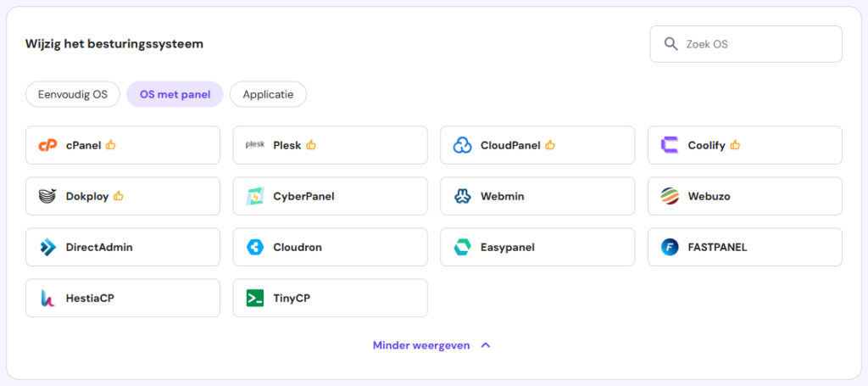Click the magnifier icon in search box
The image size is (868, 386).
pos(671,44)
